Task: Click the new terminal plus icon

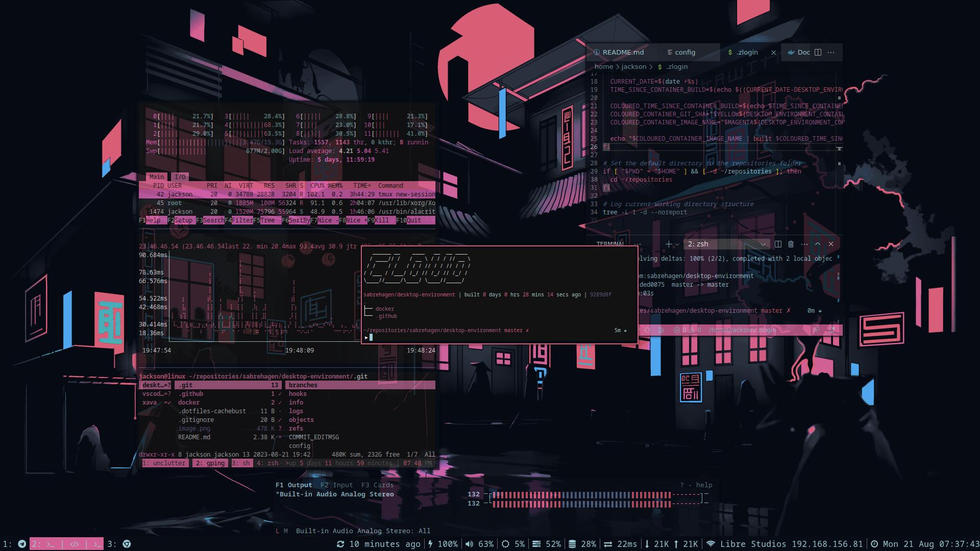Action: (x=669, y=244)
